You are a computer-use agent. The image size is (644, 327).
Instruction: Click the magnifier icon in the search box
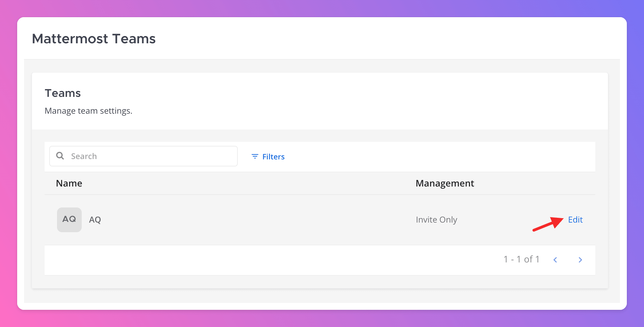pyautogui.click(x=60, y=156)
